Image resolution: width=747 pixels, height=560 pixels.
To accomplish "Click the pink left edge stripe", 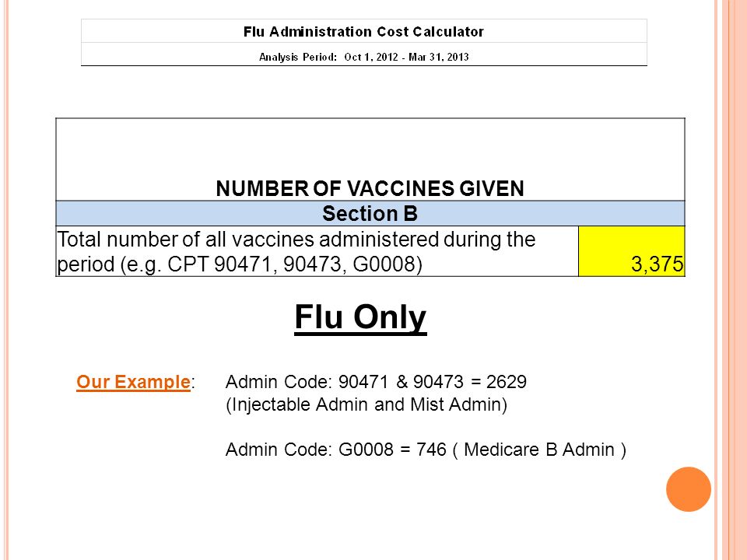I will point(5,280).
